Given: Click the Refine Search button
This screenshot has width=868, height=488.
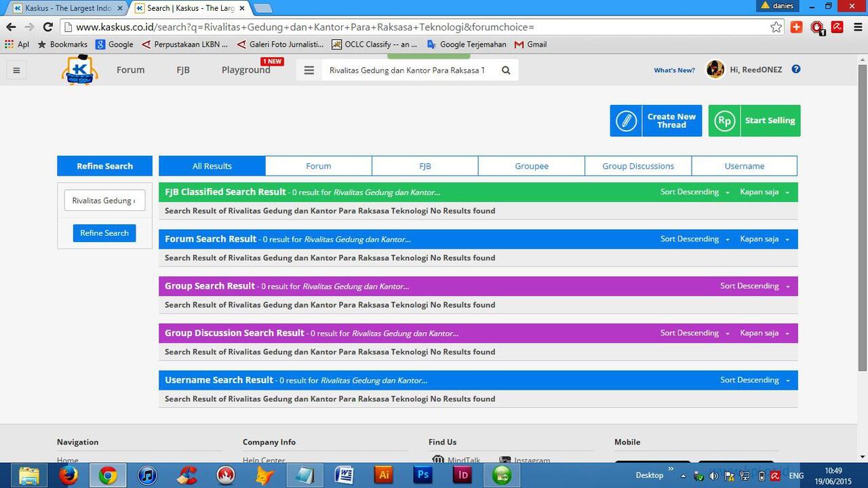Looking at the screenshot, I should [x=104, y=233].
